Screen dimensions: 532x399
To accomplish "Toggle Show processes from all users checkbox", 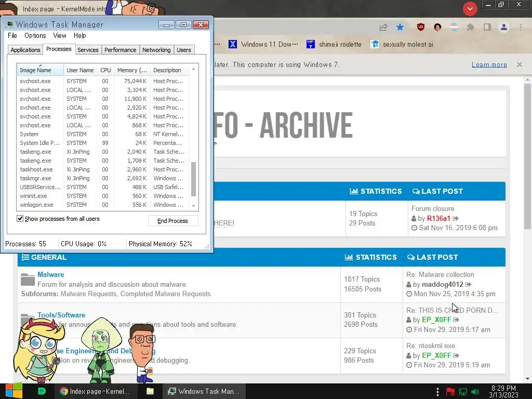I will [20, 219].
